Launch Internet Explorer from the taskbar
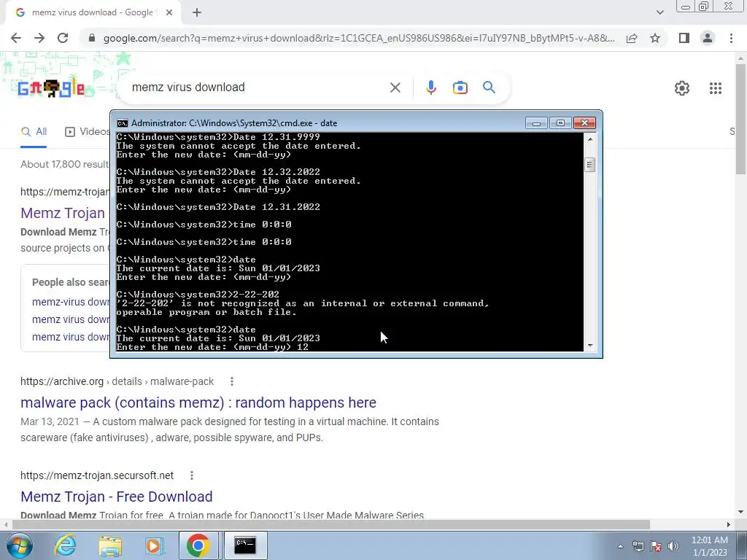 click(65, 545)
